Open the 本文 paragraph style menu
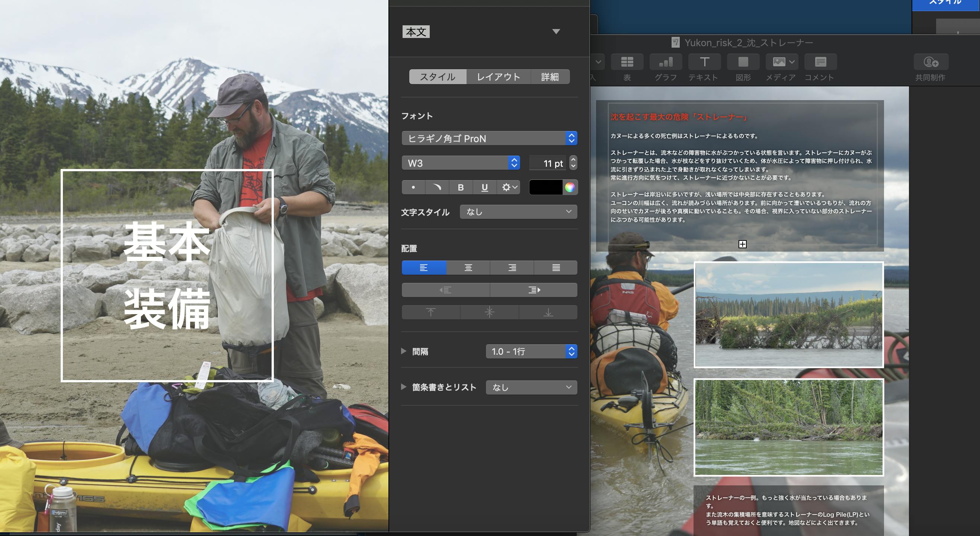This screenshot has width=980, height=536. click(556, 32)
